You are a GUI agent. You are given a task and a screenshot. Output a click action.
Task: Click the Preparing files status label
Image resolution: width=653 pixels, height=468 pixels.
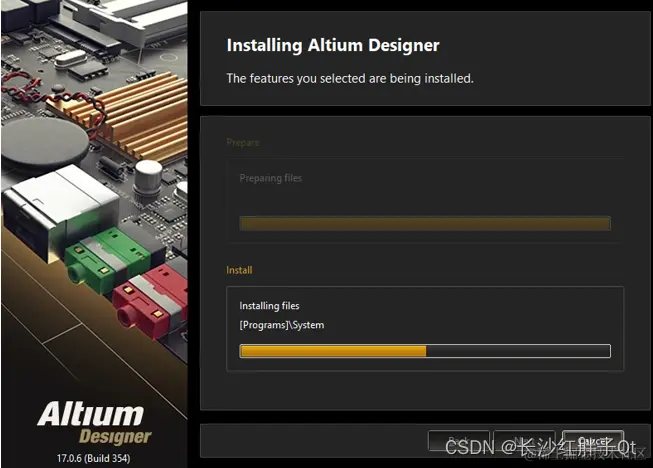pos(271,178)
